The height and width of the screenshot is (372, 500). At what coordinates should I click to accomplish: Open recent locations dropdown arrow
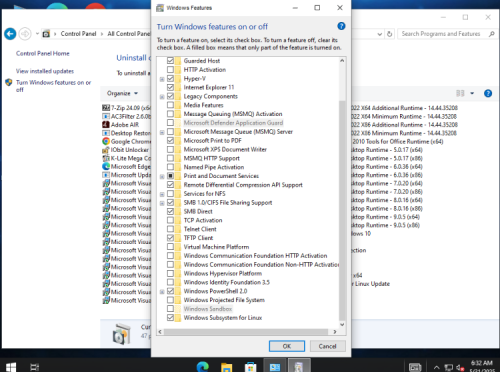pyautogui.click(x=37, y=34)
